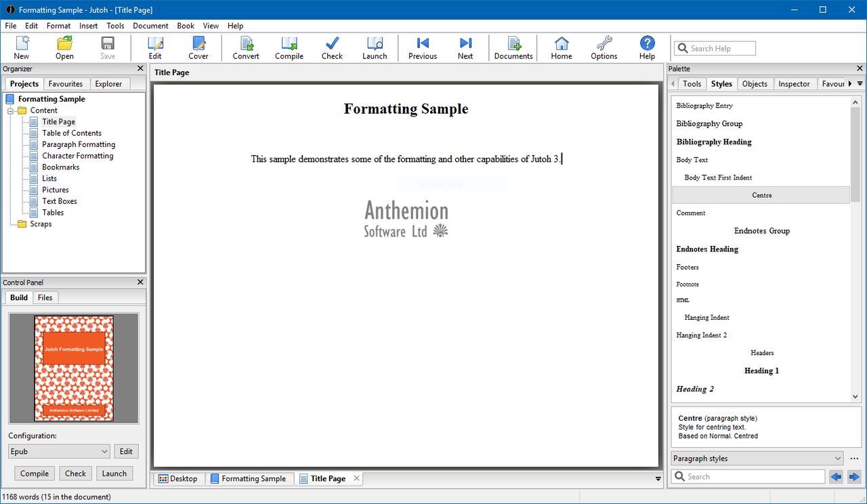Open Options from the toolbar
867x504 pixels.
click(x=604, y=48)
